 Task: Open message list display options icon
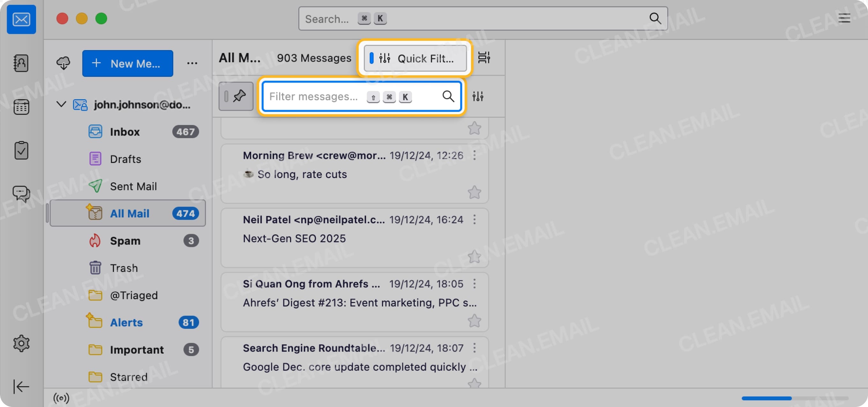(x=484, y=58)
